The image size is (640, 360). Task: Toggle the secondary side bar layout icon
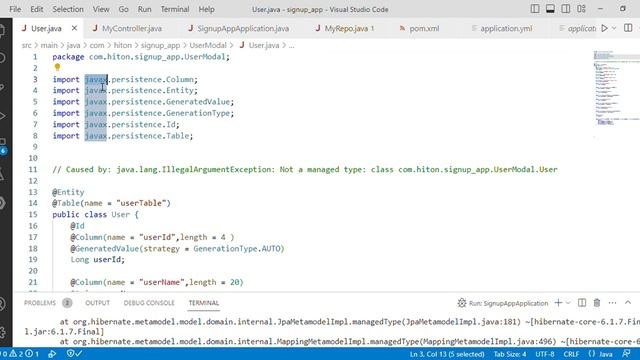566,9
